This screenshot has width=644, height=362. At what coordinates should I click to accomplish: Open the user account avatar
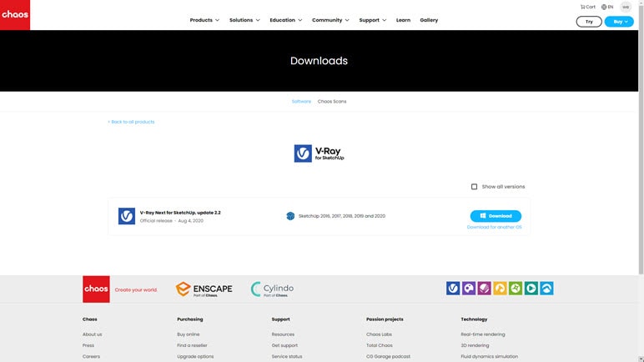[626, 7]
